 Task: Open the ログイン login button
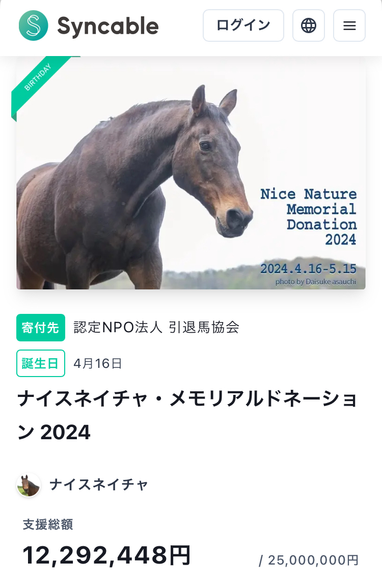[243, 25]
